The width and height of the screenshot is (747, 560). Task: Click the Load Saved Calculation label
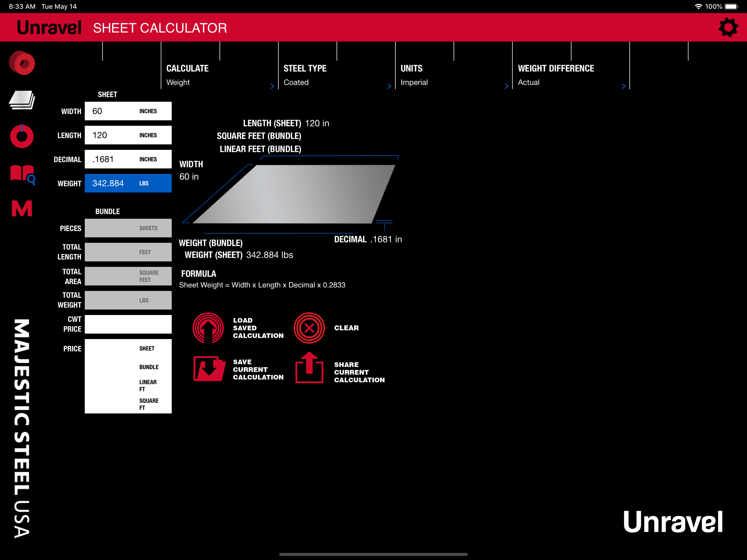pyautogui.click(x=258, y=328)
